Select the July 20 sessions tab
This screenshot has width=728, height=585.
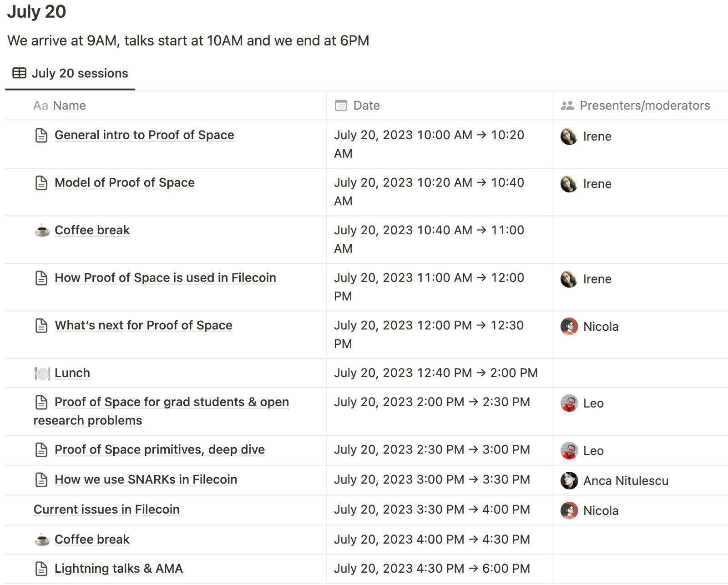80,73
